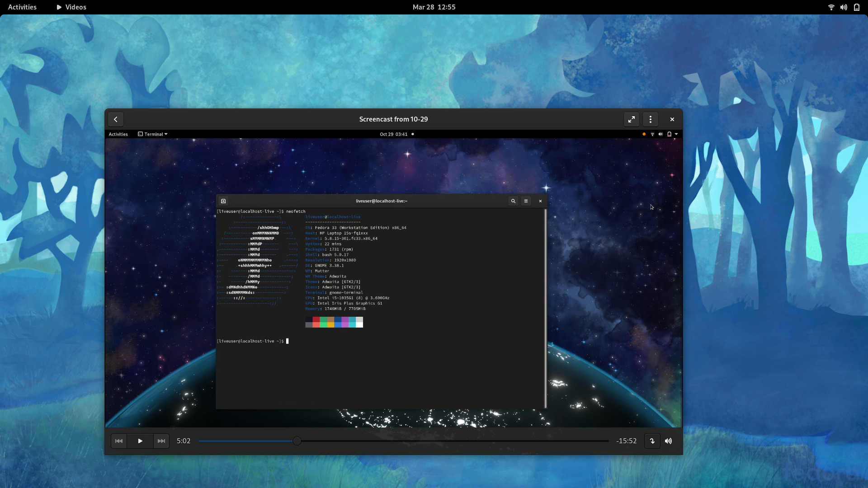Open the calendar by clicking the date
The image size is (868, 488).
(433, 7)
